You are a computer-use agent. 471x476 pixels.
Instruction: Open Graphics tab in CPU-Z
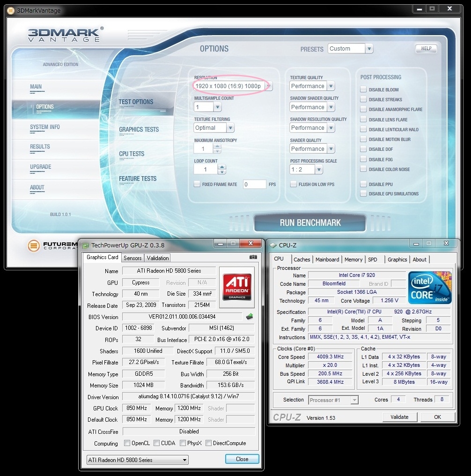pos(397,260)
